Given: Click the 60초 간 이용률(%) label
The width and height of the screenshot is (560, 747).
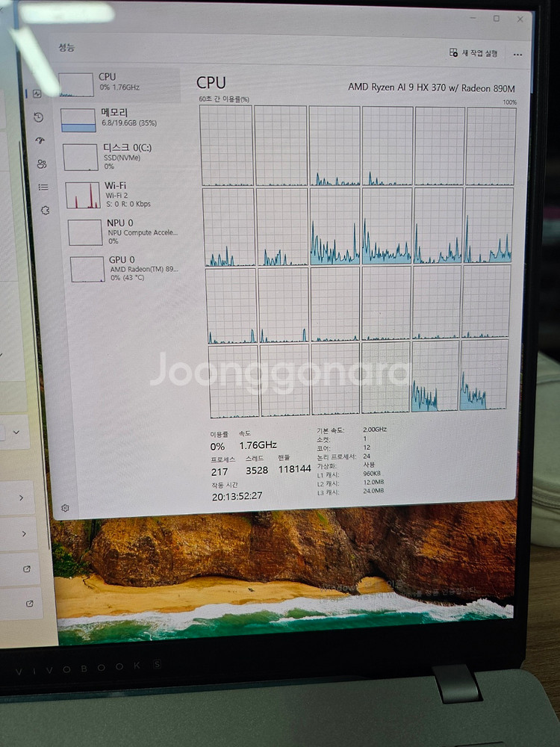Looking at the screenshot, I should point(224,99).
